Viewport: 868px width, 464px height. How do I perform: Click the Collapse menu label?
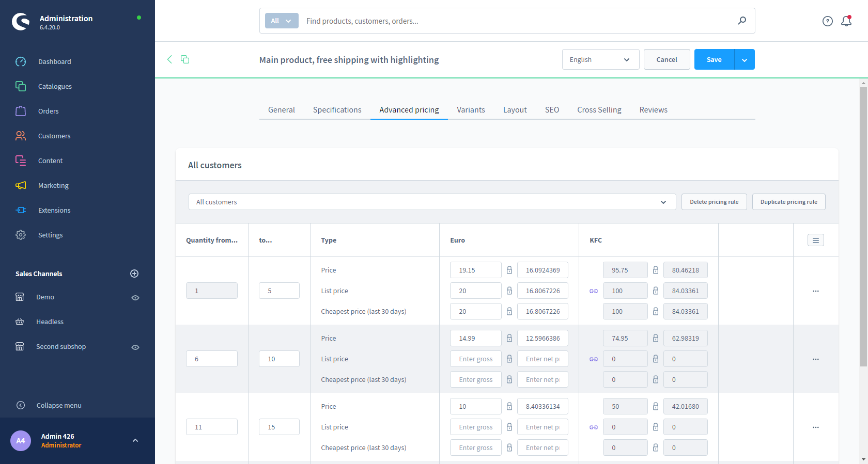click(59, 405)
